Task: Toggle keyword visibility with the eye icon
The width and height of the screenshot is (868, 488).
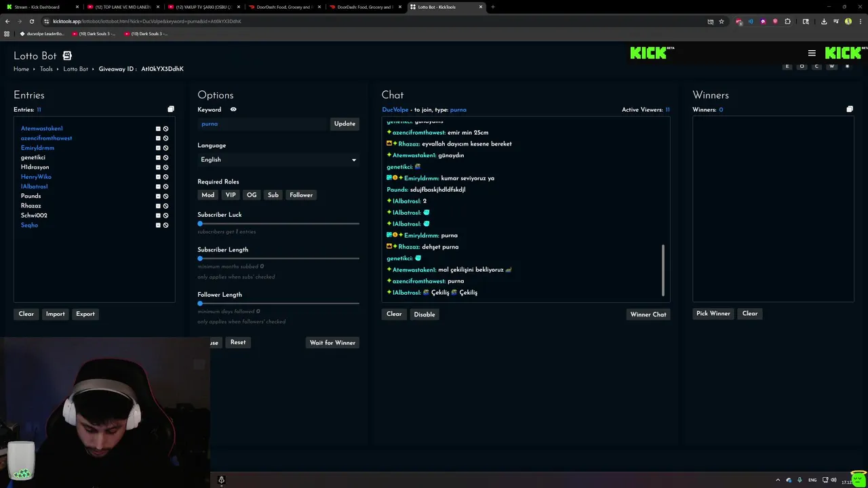Action: [x=233, y=109]
